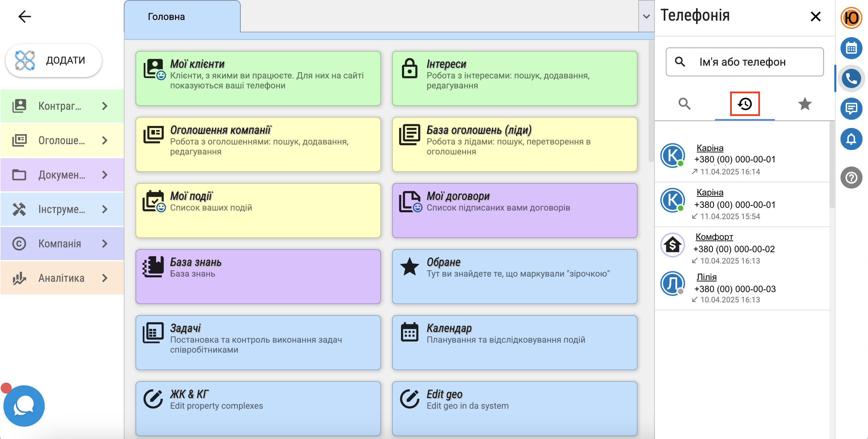Open the Мої клієнти tile
This screenshot has width=868, height=439.
258,78
